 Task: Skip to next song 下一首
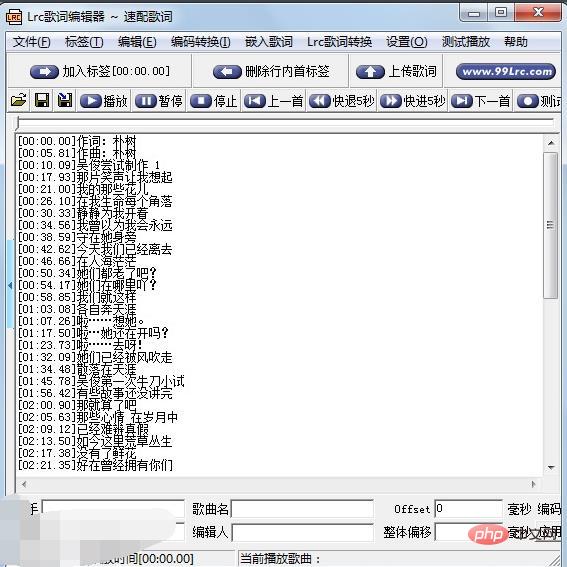481,101
